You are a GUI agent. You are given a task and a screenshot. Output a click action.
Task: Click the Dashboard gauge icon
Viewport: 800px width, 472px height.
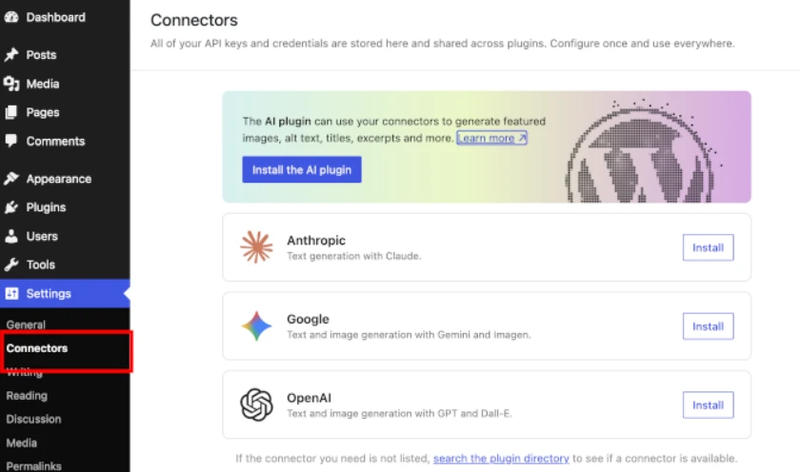11,17
